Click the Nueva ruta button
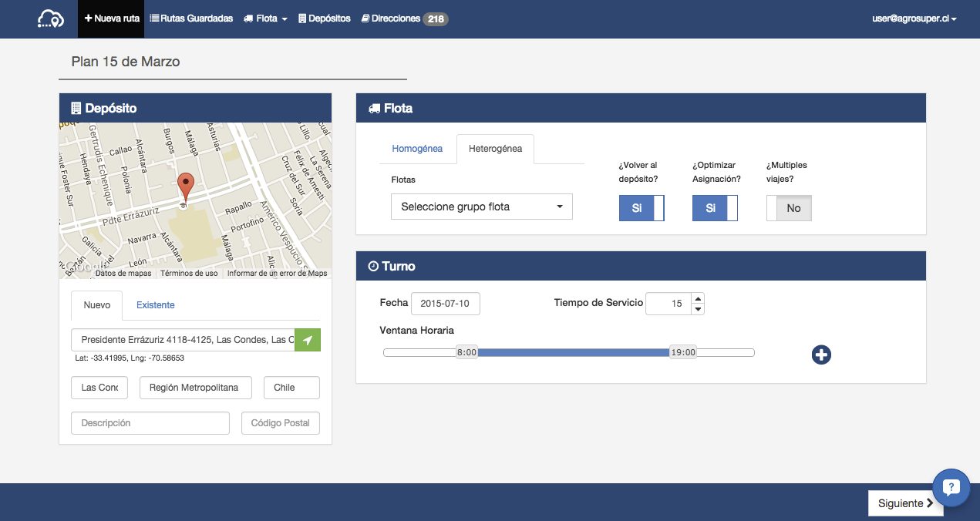 (111, 18)
